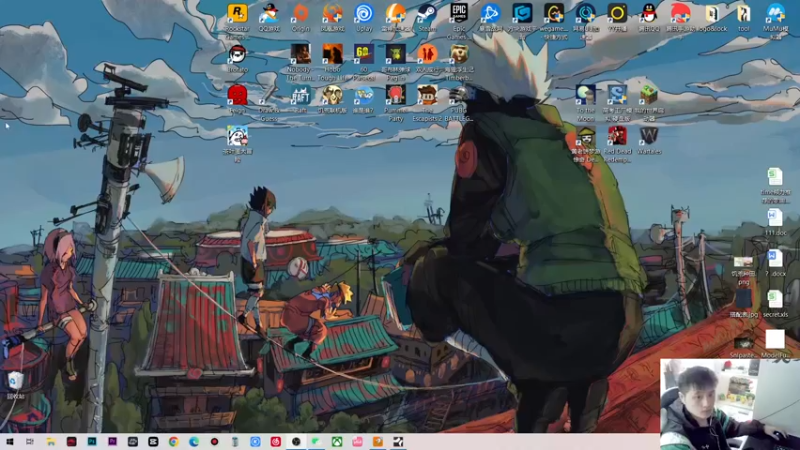
Task: Open the Pummel Party shortcut
Action: coord(395,95)
